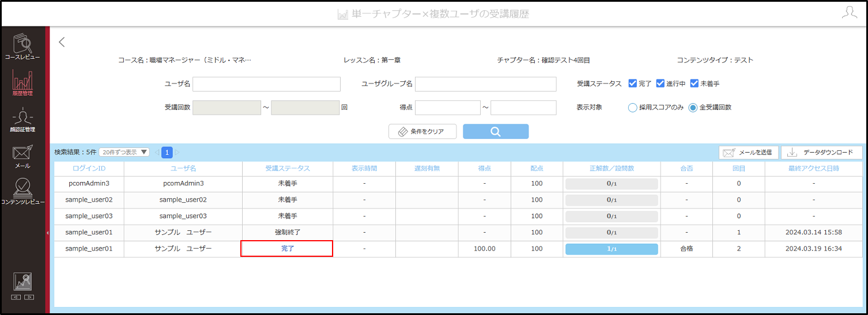Click sample_user02's 0/1 progress bar
Viewport: 868px width, 315px height.
point(612,200)
